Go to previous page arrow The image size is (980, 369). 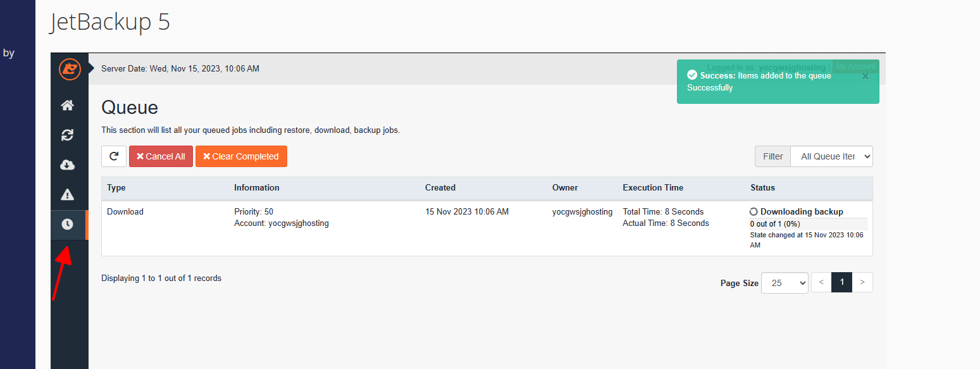click(x=821, y=282)
